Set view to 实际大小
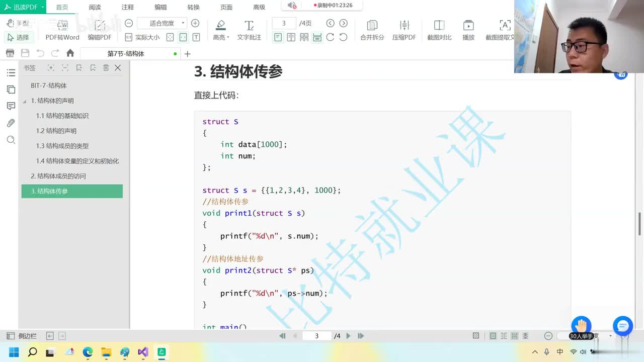Viewport: 644px width, 362px height. point(142,37)
